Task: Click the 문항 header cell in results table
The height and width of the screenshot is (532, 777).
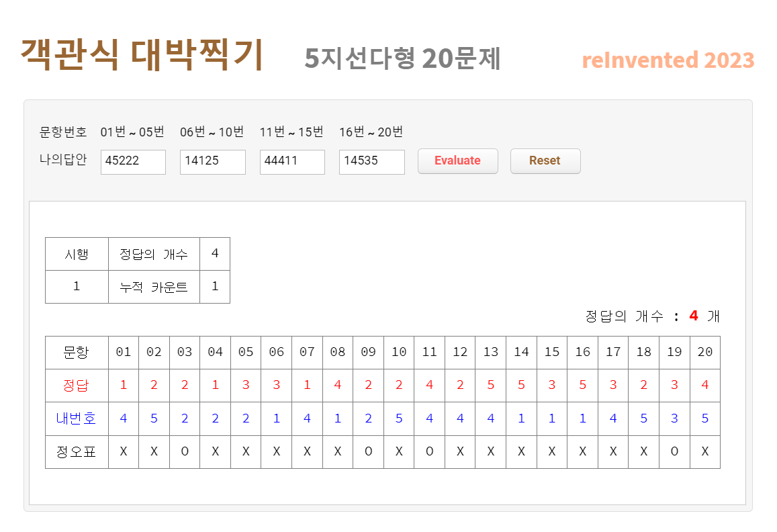Action: click(77, 353)
